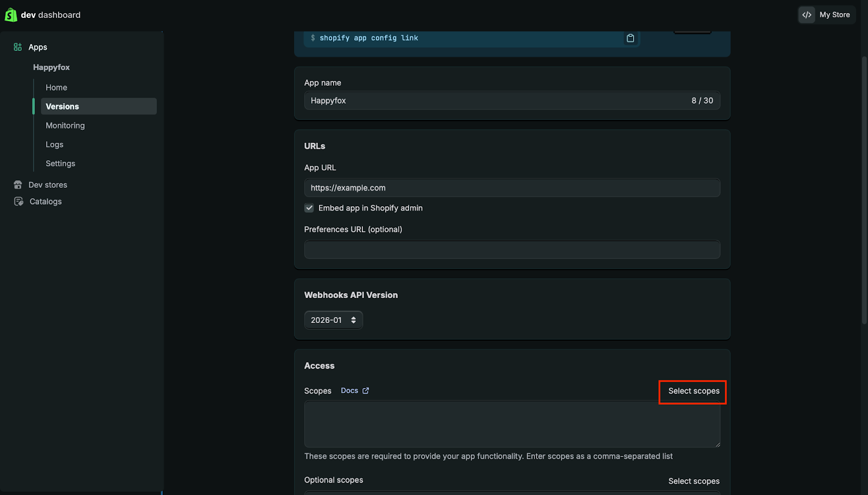The height and width of the screenshot is (495, 868).
Task: Open the Docs external link icon
Action: click(x=366, y=391)
